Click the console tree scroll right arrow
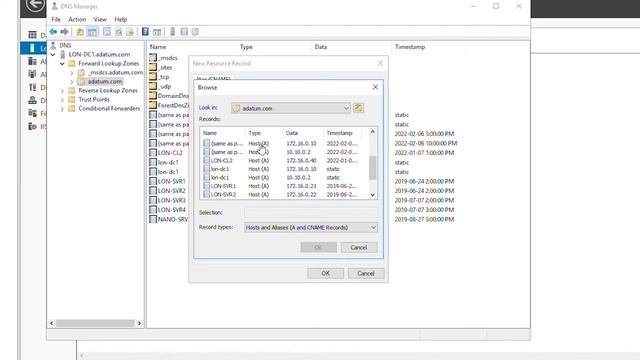Screen dimensions: 640x360 pos(139,323)
